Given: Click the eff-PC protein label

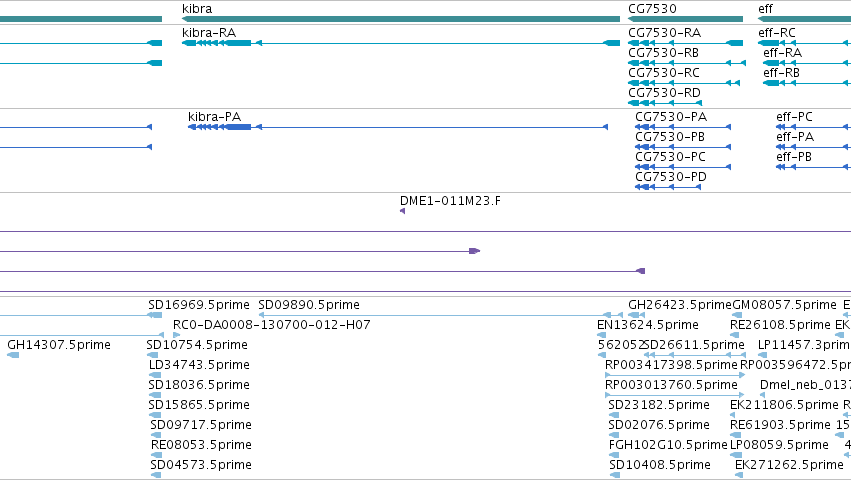Looking at the screenshot, I should (794, 117).
